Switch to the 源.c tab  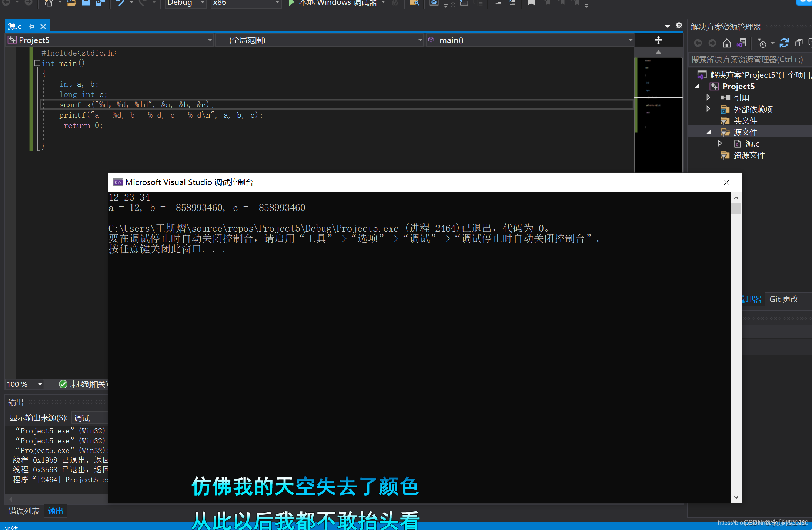(x=15, y=27)
